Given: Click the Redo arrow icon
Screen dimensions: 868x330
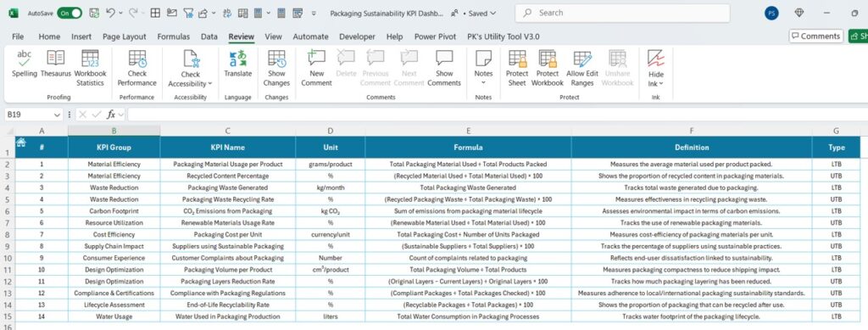Looking at the screenshot, I should (x=133, y=13).
